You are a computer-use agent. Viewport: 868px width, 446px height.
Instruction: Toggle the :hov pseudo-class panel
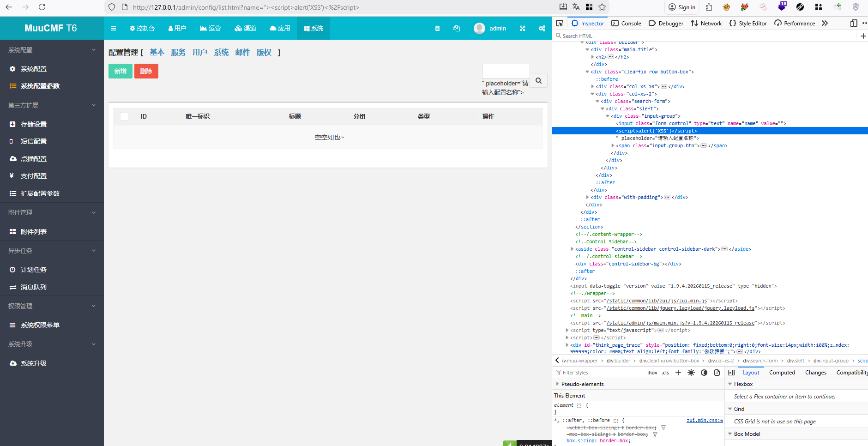pos(652,373)
